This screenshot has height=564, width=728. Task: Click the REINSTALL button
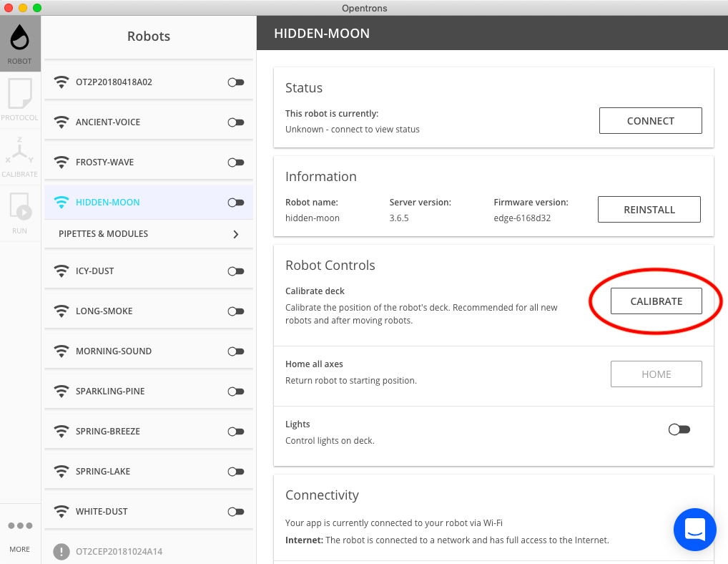pos(649,210)
